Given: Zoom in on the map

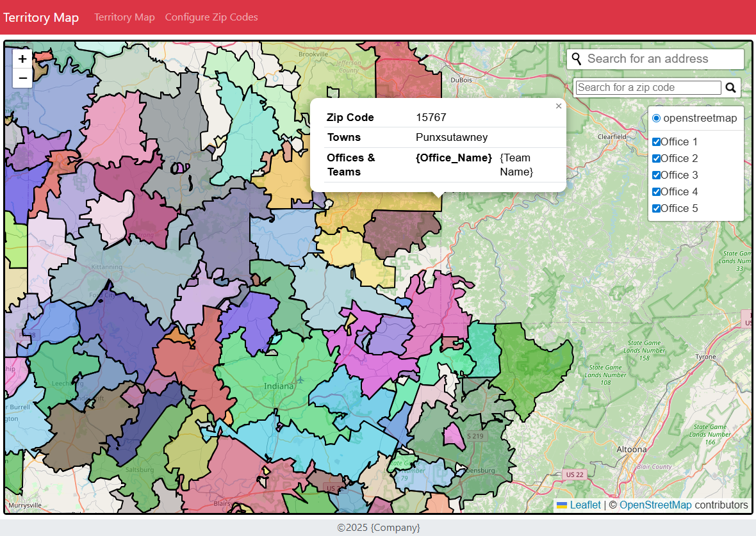Looking at the screenshot, I should pos(22,59).
